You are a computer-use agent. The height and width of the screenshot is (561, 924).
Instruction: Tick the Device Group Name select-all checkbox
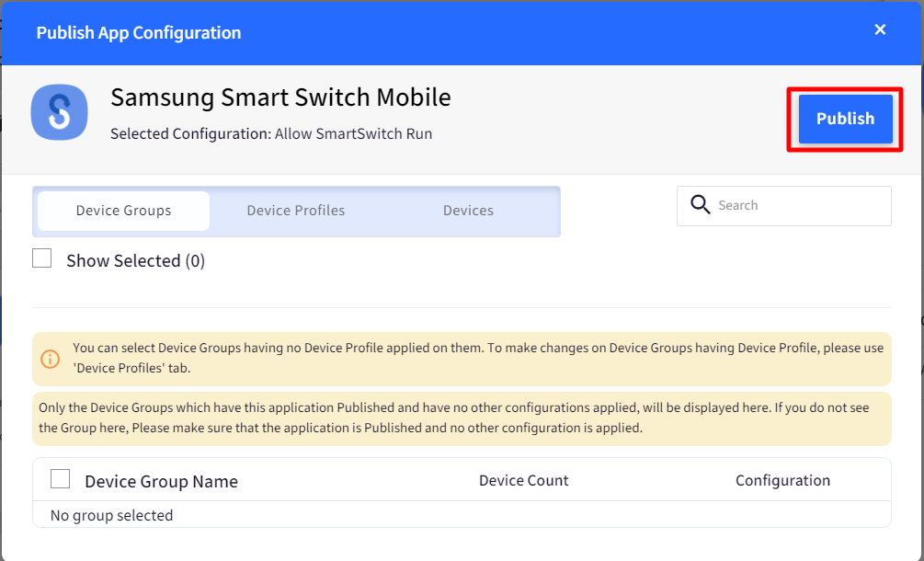tap(61, 479)
